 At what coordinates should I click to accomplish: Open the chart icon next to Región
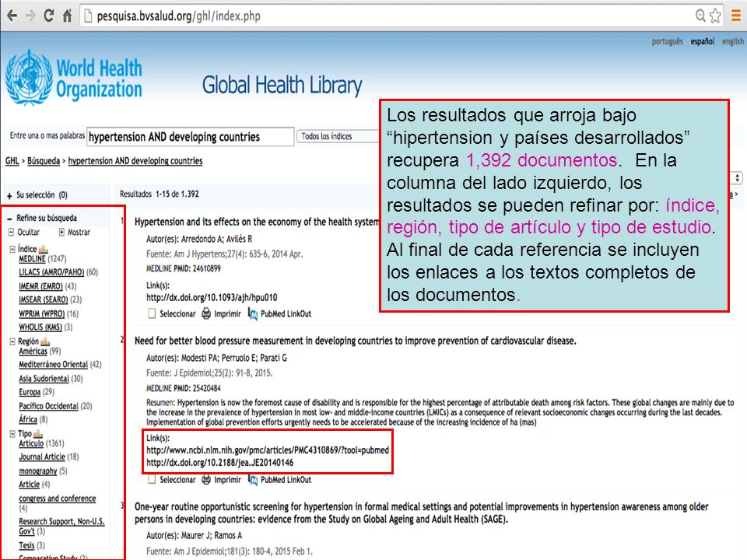[45, 341]
